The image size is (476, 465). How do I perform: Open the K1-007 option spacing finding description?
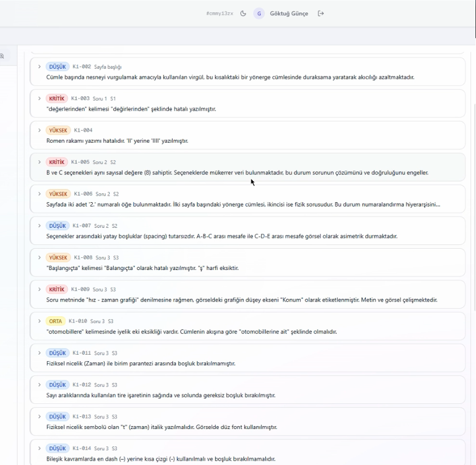click(222, 237)
